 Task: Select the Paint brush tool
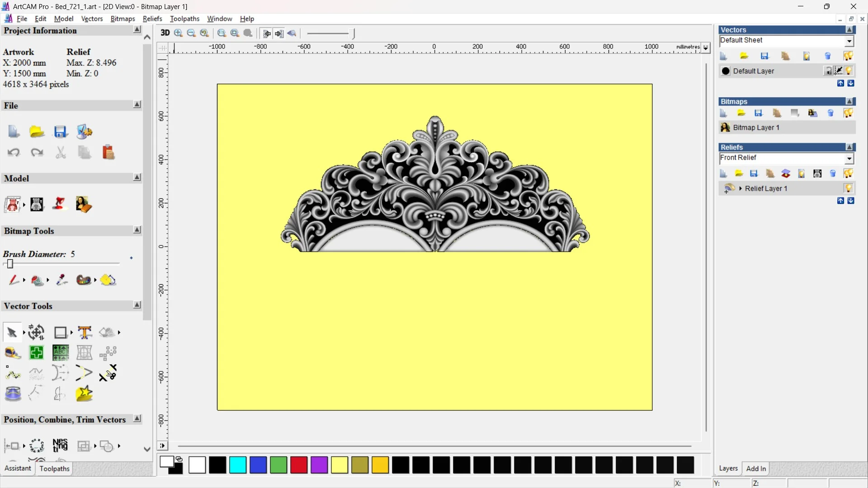point(13,280)
